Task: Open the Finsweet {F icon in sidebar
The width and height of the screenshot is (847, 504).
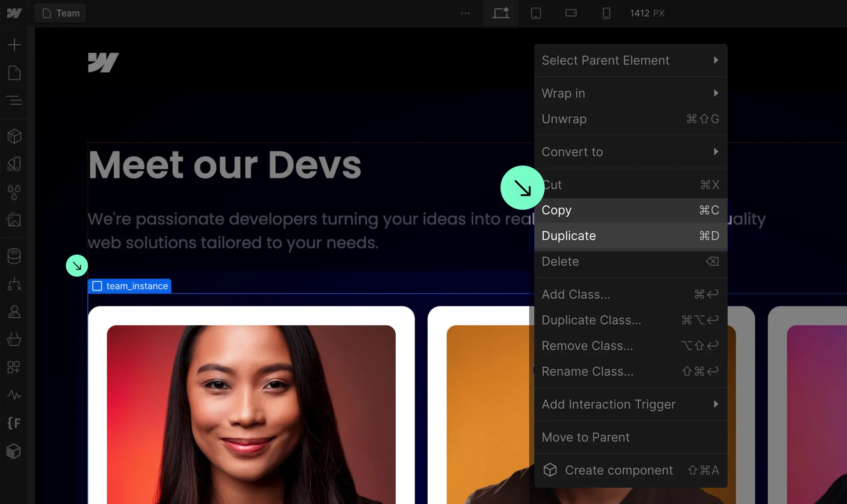Action: click(x=14, y=423)
